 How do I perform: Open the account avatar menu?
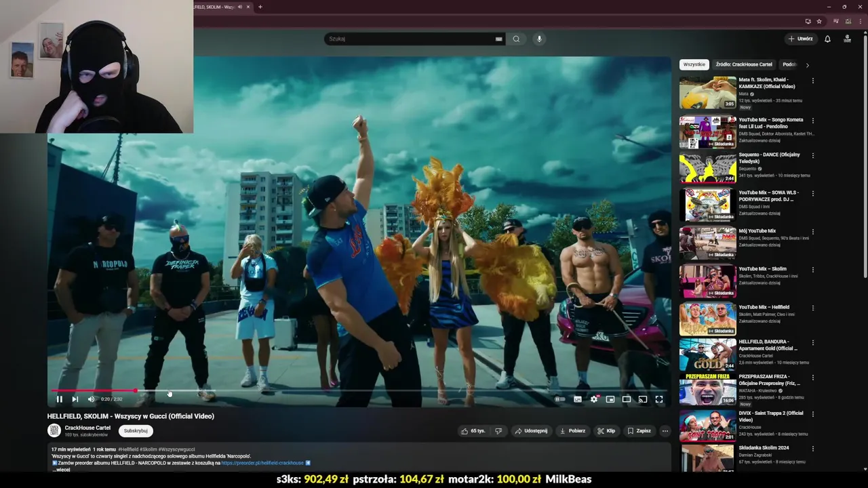847,39
